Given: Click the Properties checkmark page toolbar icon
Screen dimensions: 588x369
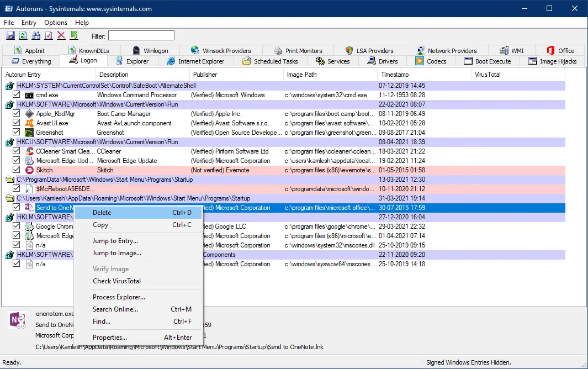Looking at the screenshot, I should click(x=49, y=36).
